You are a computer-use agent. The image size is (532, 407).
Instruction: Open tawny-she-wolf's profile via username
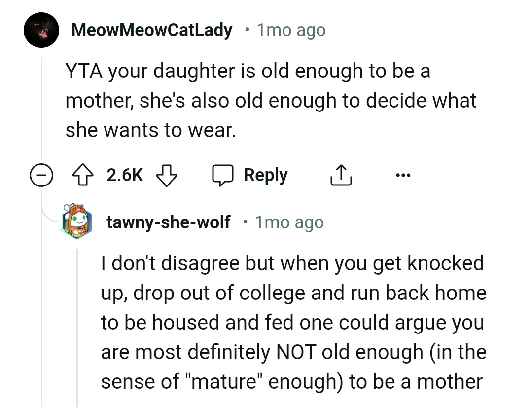(x=168, y=222)
